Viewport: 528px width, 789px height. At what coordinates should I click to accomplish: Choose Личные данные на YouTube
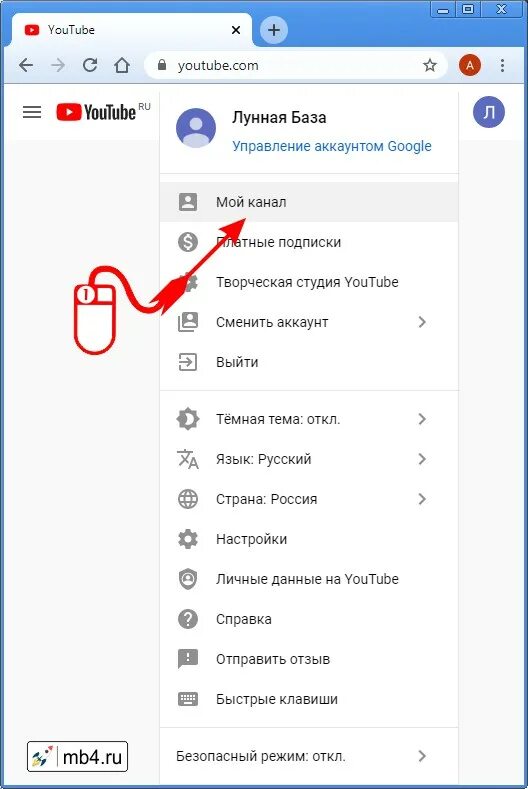click(309, 579)
